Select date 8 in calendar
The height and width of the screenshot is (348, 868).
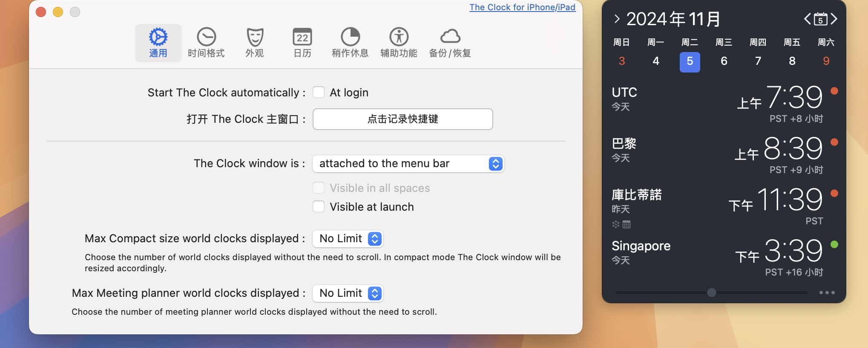pos(792,61)
